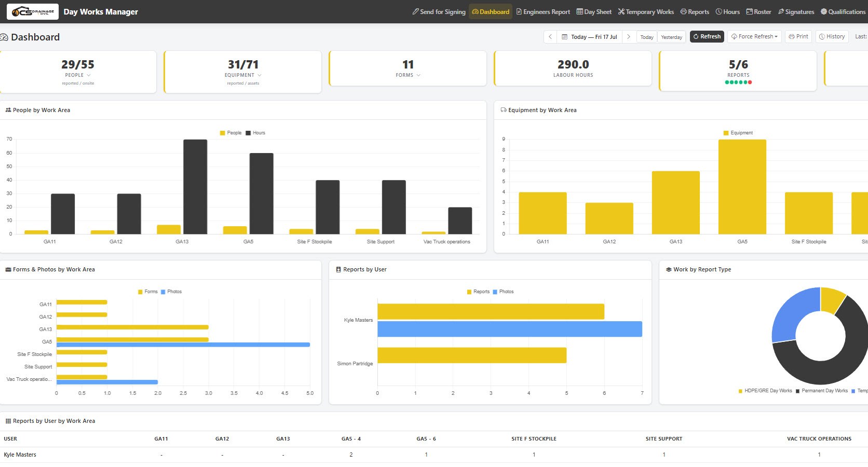868x467 pixels.
Task: Toggle Permanent Day Works legend item
Action: [822, 391]
